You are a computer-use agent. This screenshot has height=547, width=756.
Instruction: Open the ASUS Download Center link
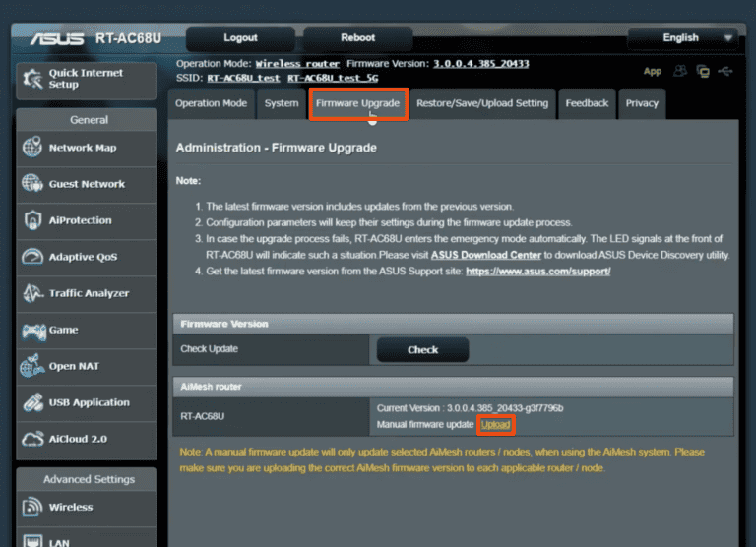485,255
